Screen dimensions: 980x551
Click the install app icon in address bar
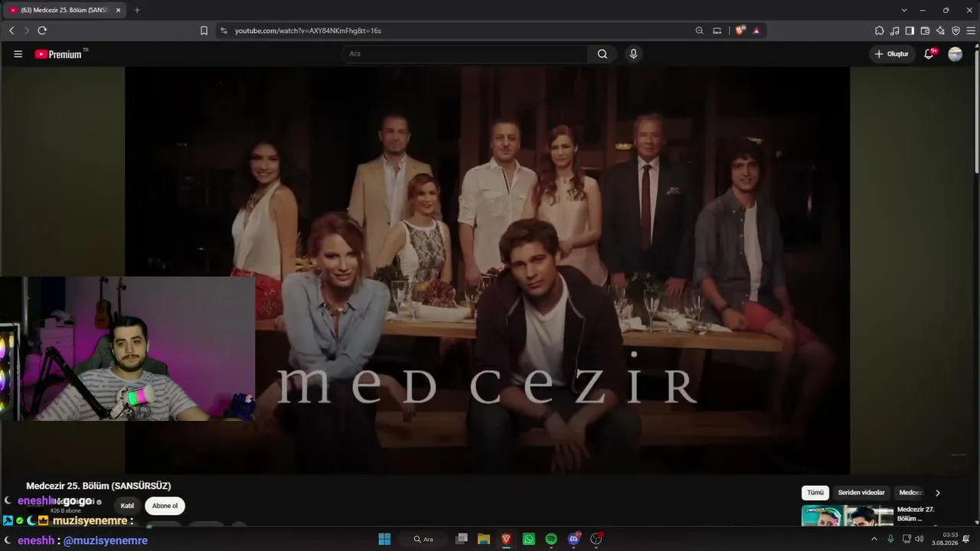717,31
